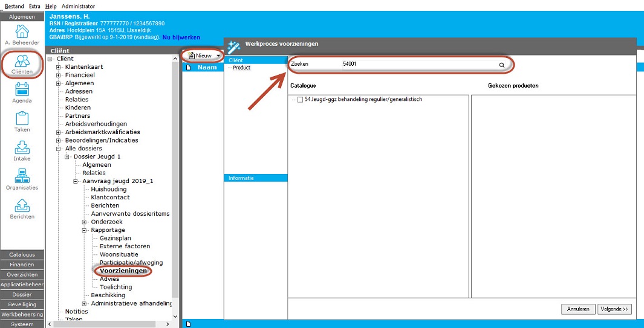Image resolution: width=644 pixels, height=328 pixels.
Task: Open the Nieuw dropdown arrow
Action: pos(218,56)
